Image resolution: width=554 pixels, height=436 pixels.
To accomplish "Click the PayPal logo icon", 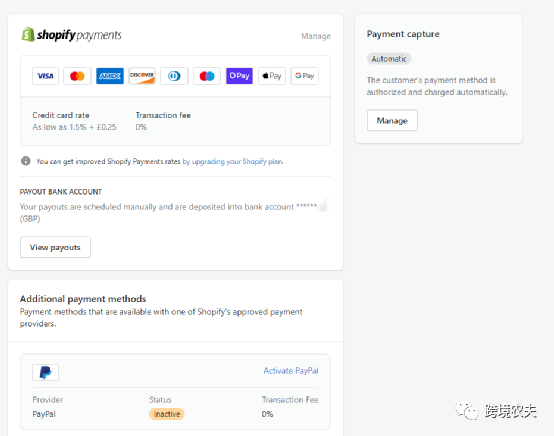I will pyautogui.click(x=46, y=372).
